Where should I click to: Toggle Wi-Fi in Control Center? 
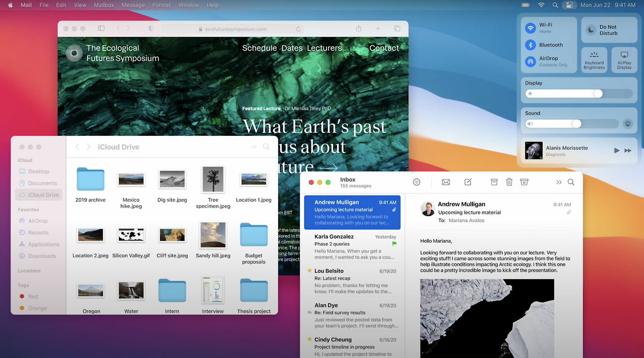point(530,28)
